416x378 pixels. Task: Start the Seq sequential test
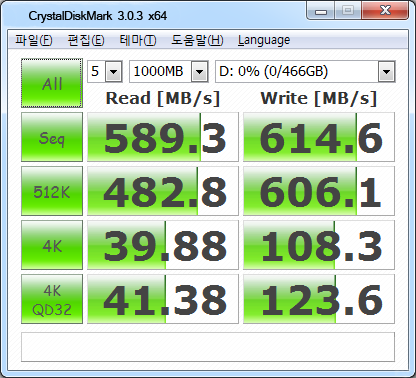(52, 137)
